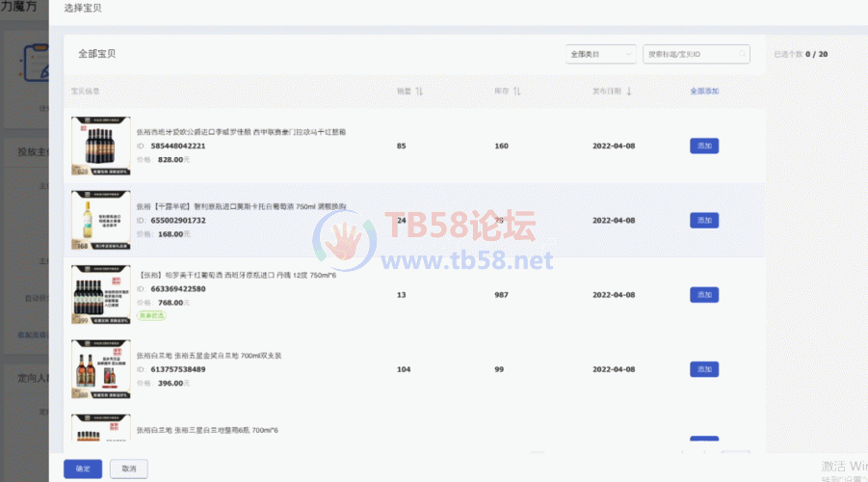
Task: Add the 828.00元 wine product
Action: pyautogui.click(x=704, y=147)
